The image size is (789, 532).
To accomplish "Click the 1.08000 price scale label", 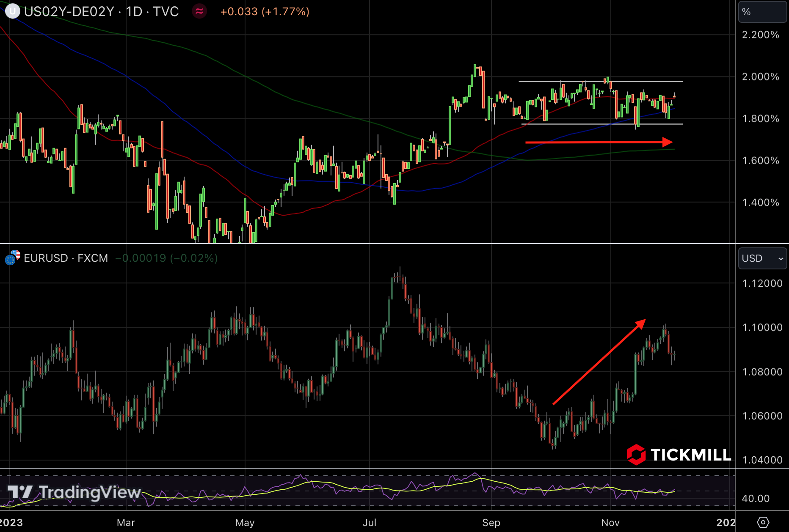I will [x=762, y=372].
